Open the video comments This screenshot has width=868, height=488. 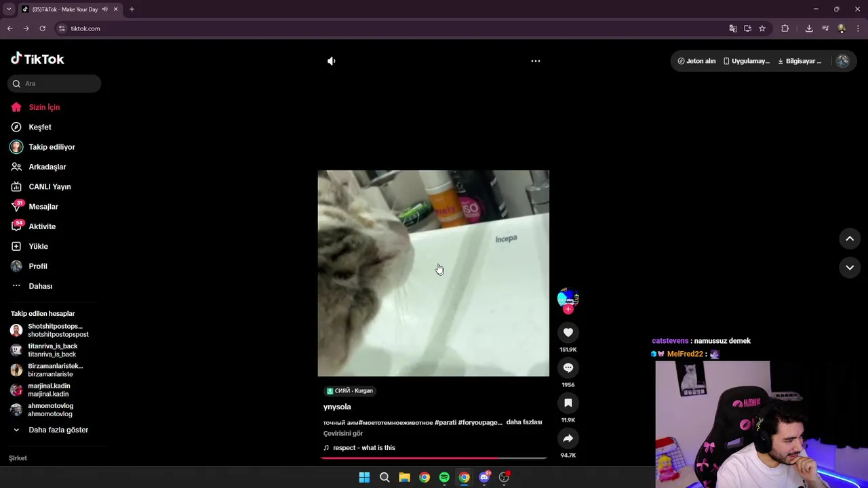568,367
